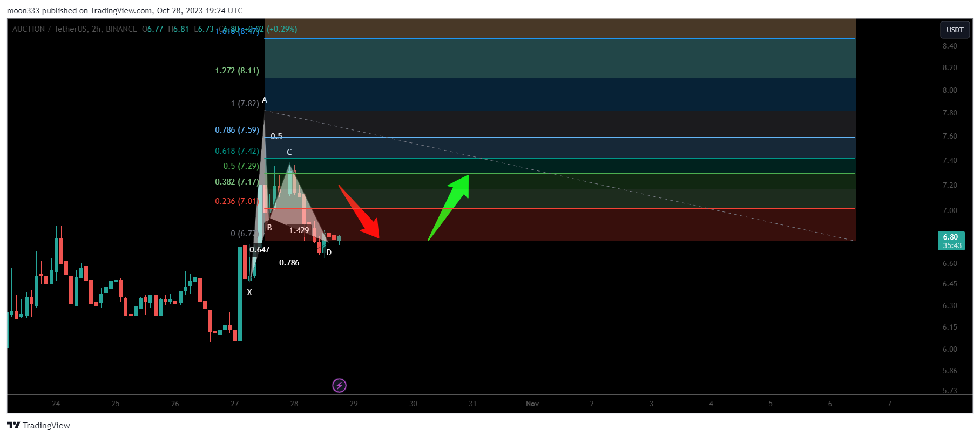Click the moon333 published header text
This screenshot has width=980, height=437.
[125, 11]
